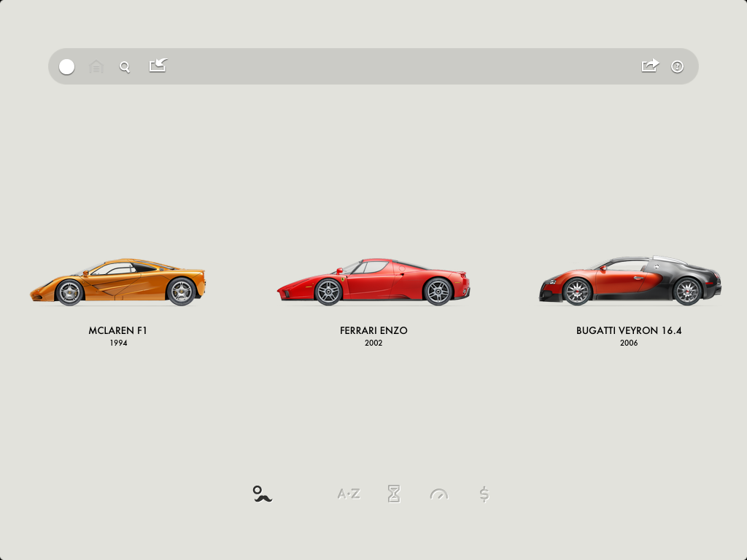The image size is (747, 560).
Task: Sort by year with the hourglass icon
Action: 394,494
